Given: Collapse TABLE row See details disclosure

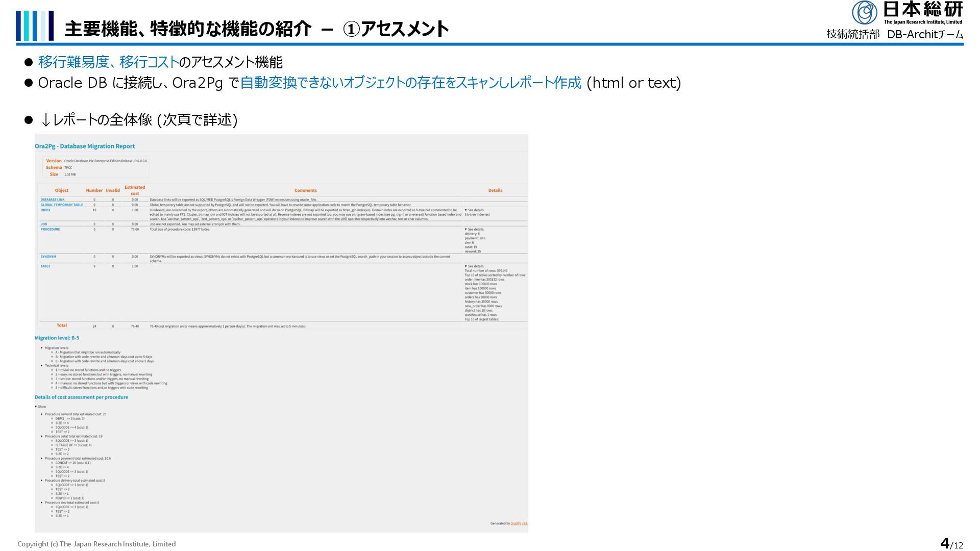Looking at the screenshot, I should tap(474, 266).
